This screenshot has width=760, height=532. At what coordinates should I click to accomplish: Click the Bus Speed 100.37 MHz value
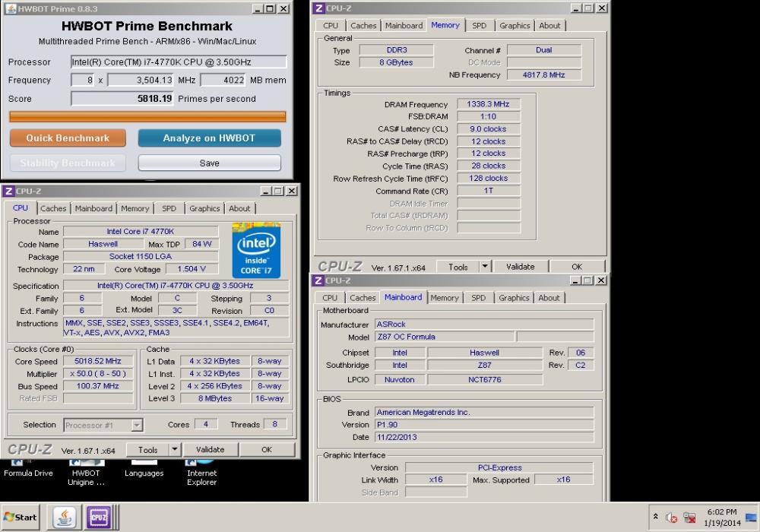(98, 385)
